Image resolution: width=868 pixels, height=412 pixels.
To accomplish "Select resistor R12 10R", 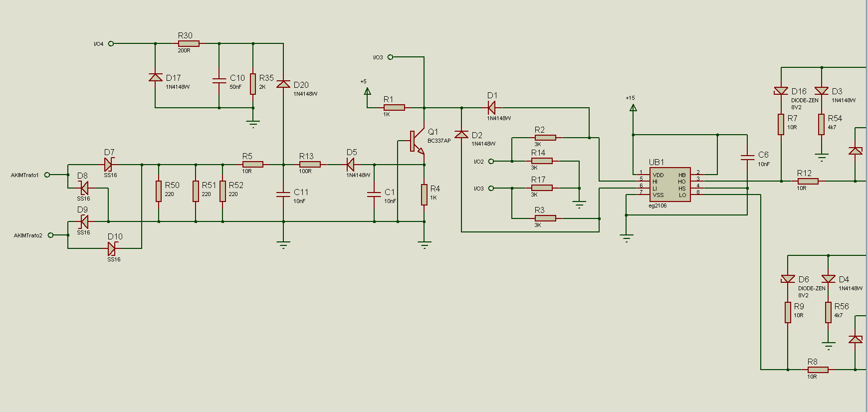I will pos(808,181).
